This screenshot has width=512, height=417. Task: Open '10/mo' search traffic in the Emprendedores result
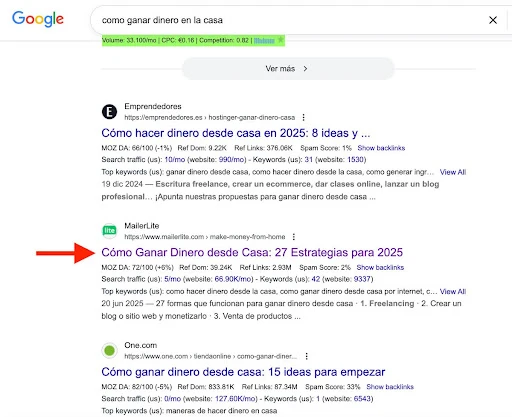tap(175, 160)
